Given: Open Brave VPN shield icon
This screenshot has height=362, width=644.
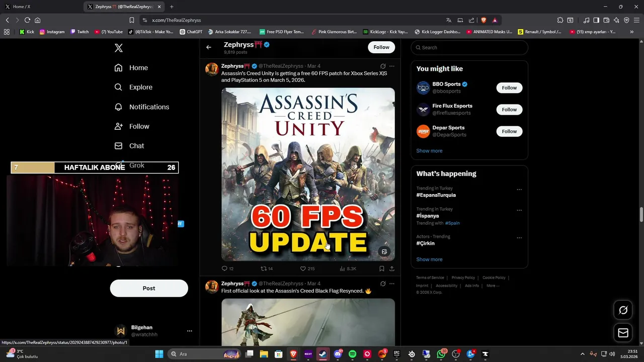Looking at the screenshot, I should pyautogui.click(x=626, y=20).
